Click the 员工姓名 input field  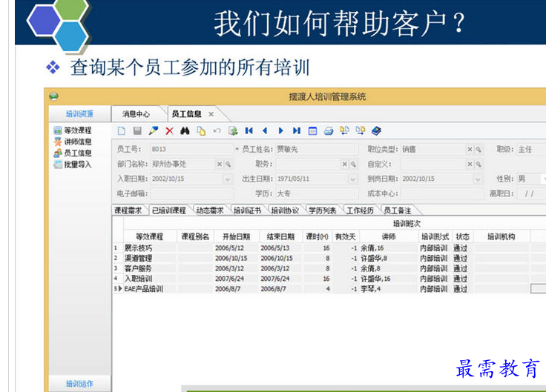[317, 149]
